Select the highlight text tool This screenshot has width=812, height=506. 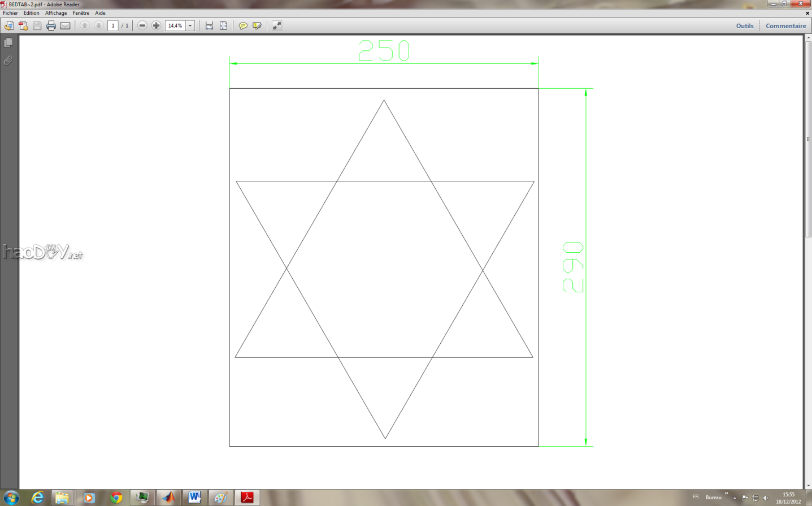257,25
